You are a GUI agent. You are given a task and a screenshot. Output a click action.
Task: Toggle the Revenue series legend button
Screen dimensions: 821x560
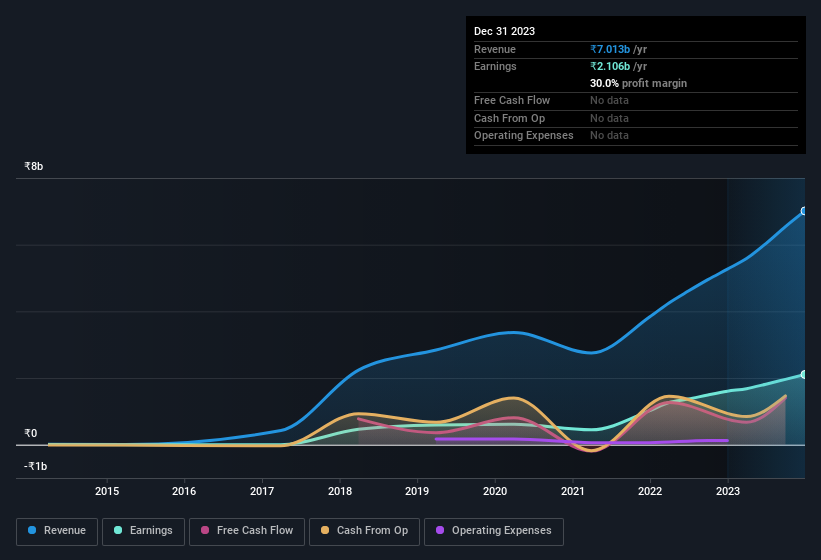click(57, 531)
